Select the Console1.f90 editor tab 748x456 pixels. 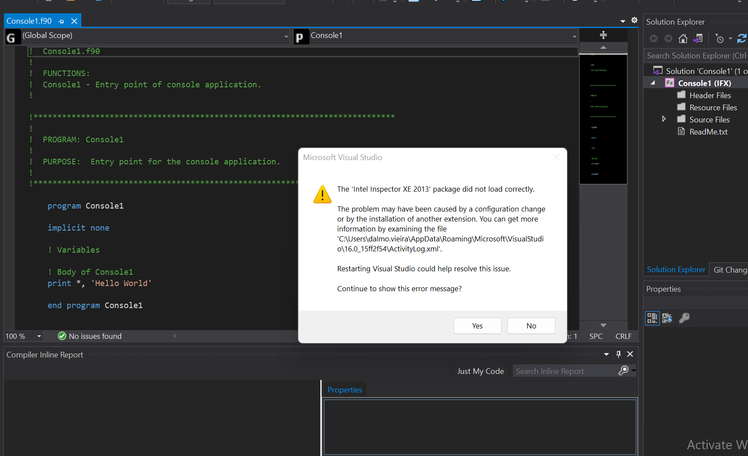coord(29,21)
